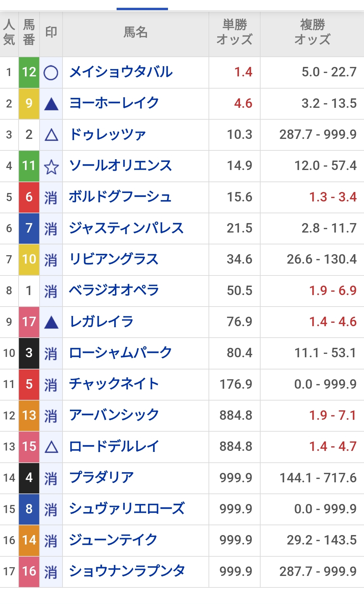This screenshot has width=364, height=604.
Task: Click the 消 mark for ジャスティンパレス
Action: click(x=51, y=229)
